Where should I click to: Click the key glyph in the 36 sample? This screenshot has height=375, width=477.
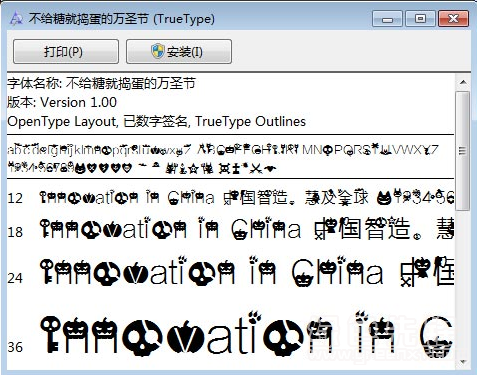pos(51,334)
